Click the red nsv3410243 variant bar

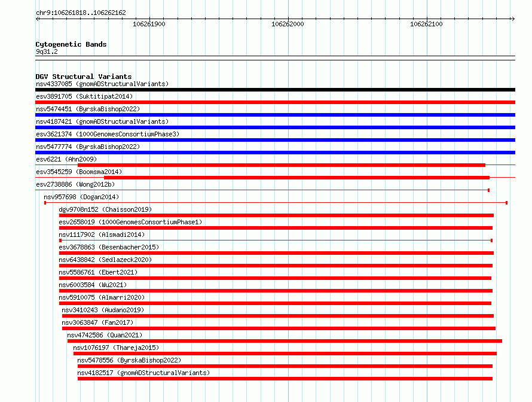[278, 316]
